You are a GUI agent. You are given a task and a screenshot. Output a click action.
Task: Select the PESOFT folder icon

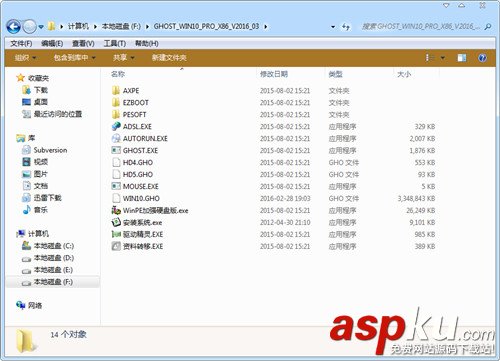[116, 114]
